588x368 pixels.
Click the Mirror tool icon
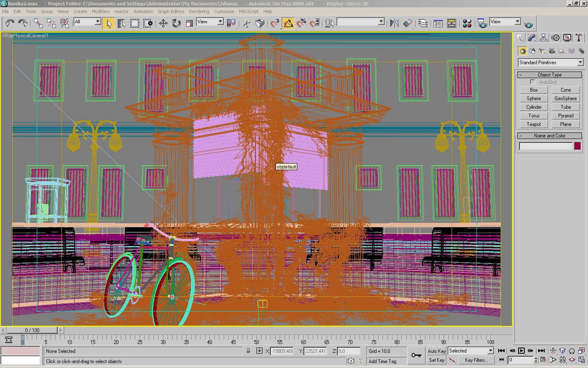(x=394, y=23)
